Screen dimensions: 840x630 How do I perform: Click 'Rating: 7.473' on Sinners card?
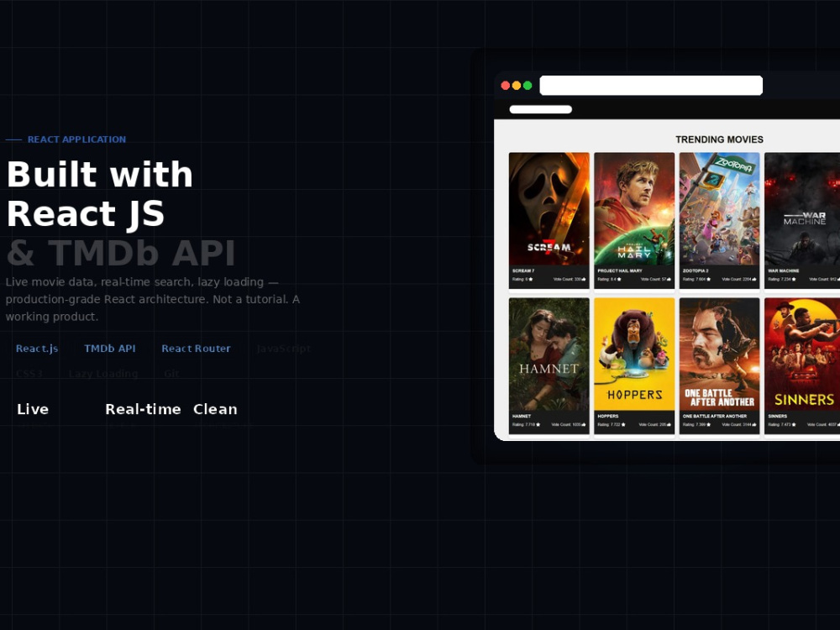(780, 424)
